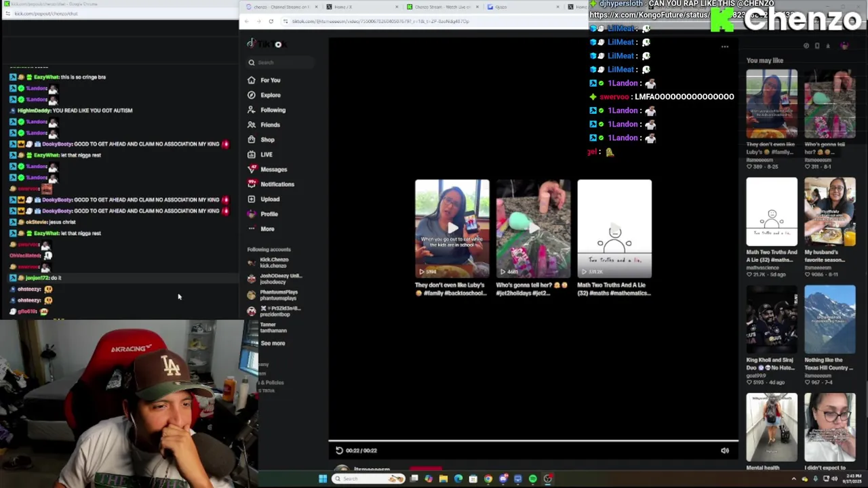
Task: Expand the More menu item
Action: tap(261, 229)
